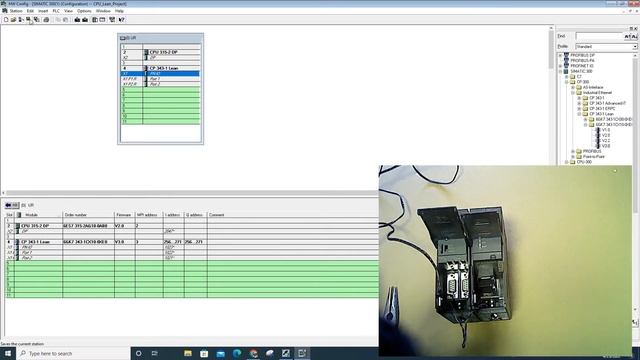Expand the CP 343-1 Advanced-IT folder
Screen dimensions: 640x360
(x=579, y=103)
